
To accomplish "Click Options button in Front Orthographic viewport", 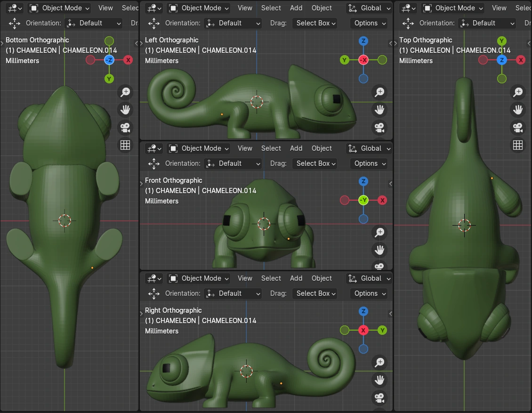I will pyautogui.click(x=369, y=163).
